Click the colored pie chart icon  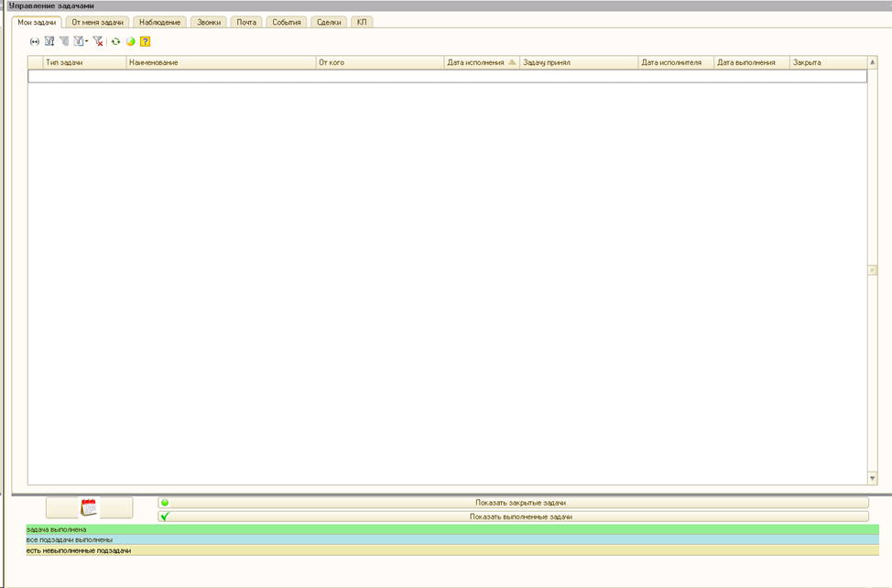(x=130, y=41)
